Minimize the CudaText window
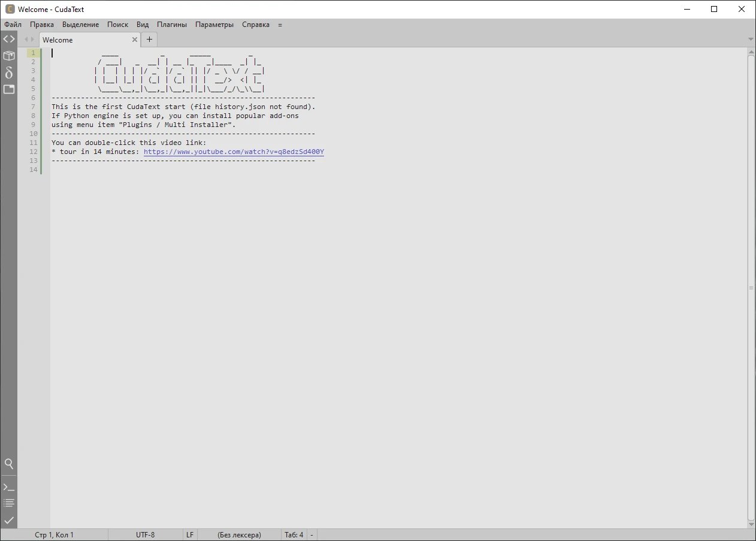This screenshot has height=541, width=756. tap(687, 9)
